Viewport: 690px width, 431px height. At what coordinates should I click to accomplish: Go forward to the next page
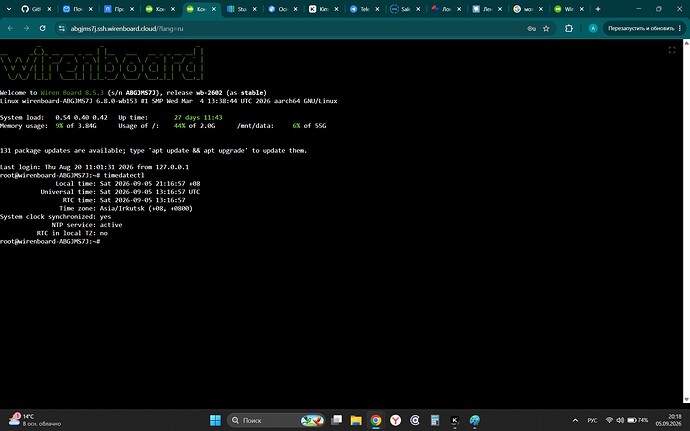coord(26,28)
